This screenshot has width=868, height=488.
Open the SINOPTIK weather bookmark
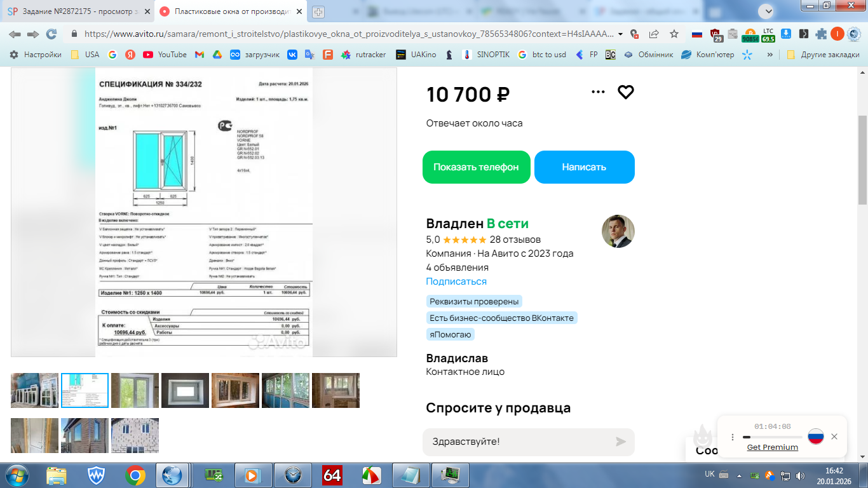(486, 55)
